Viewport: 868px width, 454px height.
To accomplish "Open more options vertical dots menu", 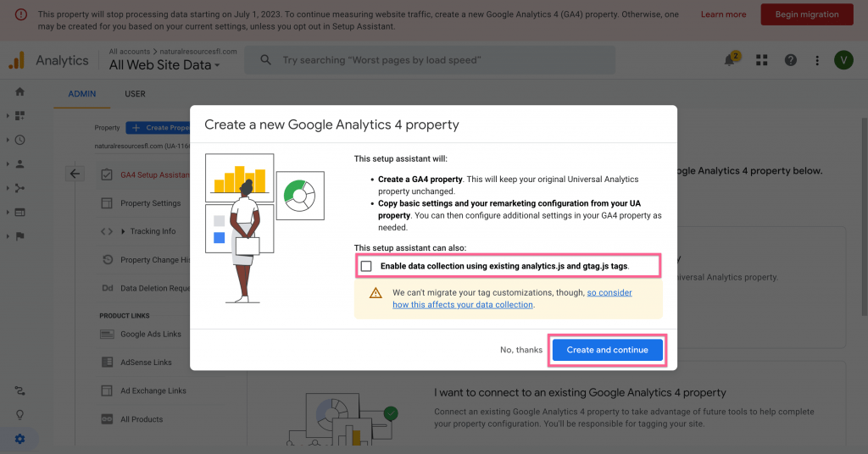I will tap(817, 60).
